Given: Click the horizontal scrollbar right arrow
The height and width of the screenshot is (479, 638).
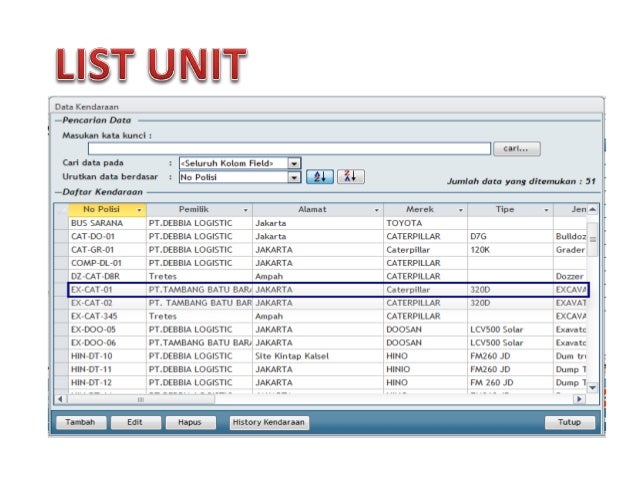Looking at the screenshot, I should (578, 399).
